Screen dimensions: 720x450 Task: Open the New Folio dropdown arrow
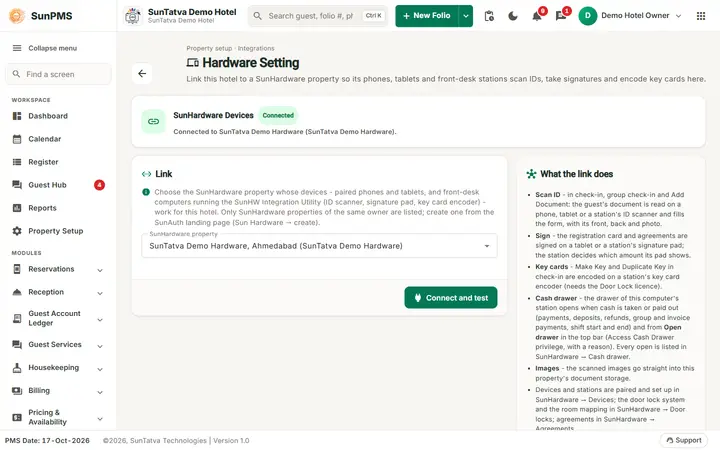466,16
